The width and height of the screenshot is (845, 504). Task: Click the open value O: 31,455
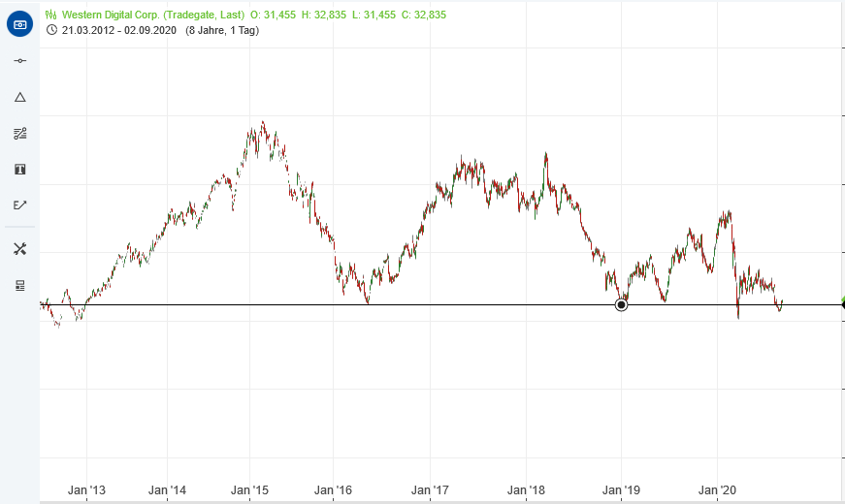pos(274,16)
